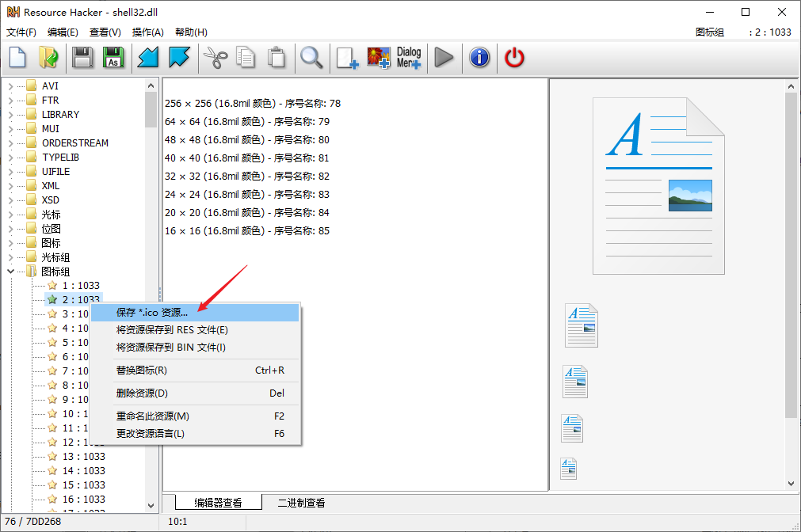Click the tree panel scroll-down arrow
Viewport: 801px width, 532px height.
coord(151,505)
